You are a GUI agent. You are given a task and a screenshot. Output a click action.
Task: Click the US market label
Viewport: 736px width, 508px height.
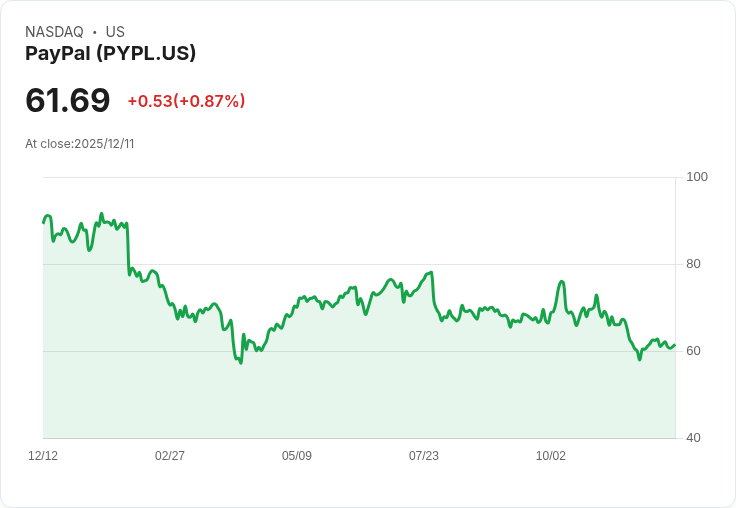click(115, 32)
